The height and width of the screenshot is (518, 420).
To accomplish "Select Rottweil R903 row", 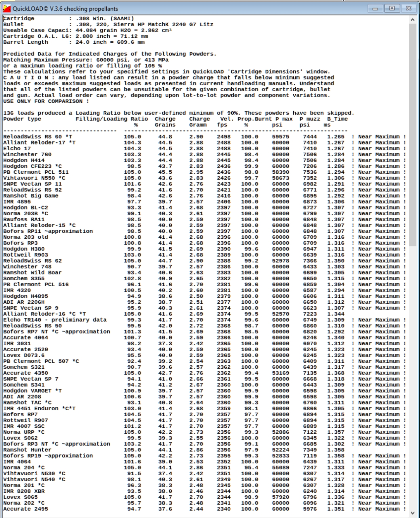I will (204, 255).
